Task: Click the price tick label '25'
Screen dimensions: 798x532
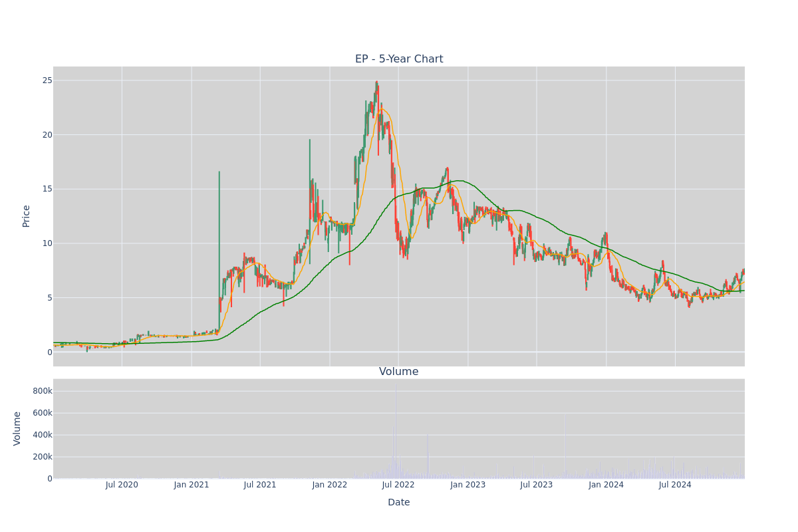Action: [47, 80]
